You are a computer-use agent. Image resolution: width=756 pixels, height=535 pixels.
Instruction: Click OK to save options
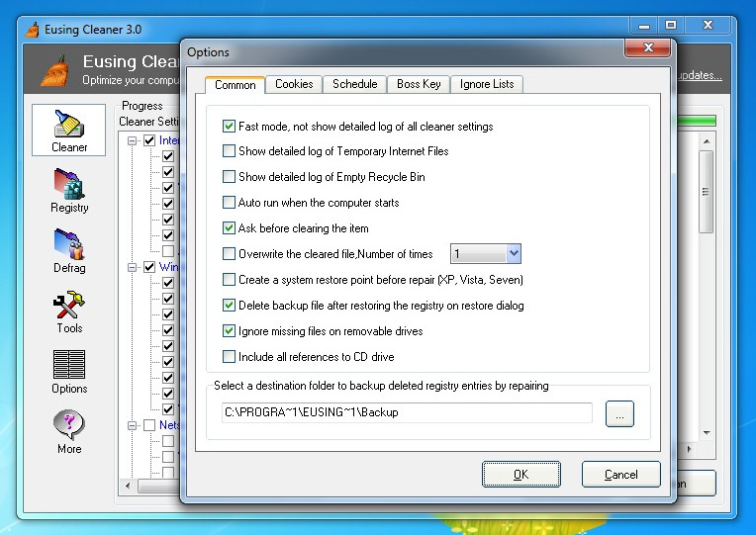point(521,475)
